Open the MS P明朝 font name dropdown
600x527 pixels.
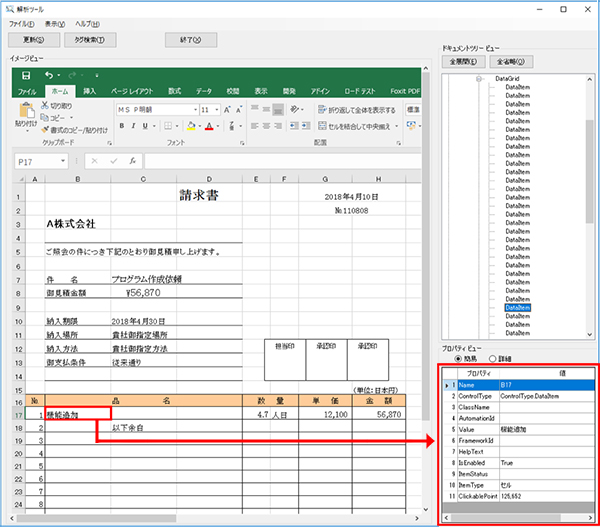coord(196,110)
